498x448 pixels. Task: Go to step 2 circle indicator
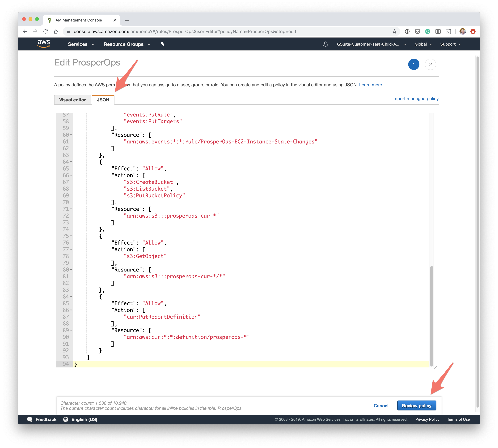click(430, 65)
